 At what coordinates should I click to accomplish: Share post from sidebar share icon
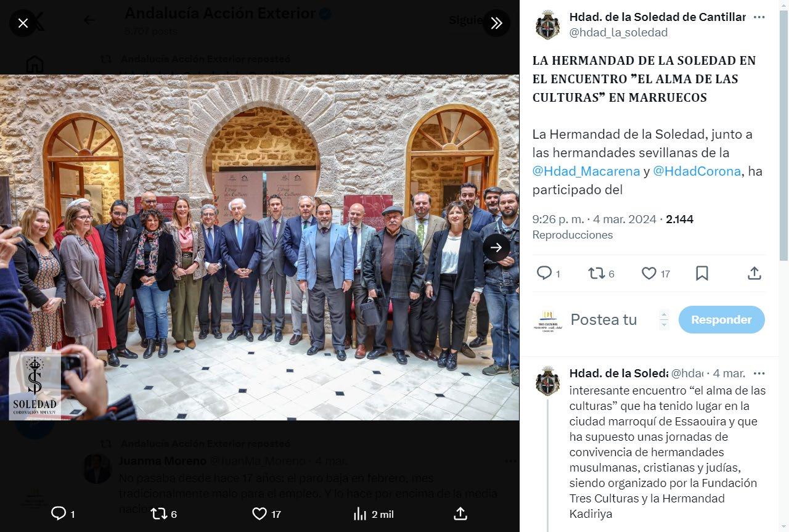click(754, 273)
